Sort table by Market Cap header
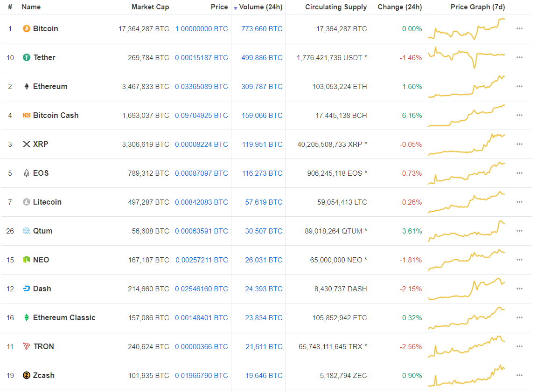Image resolution: width=544 pixels, height=392 pixels. coord(150,7)
